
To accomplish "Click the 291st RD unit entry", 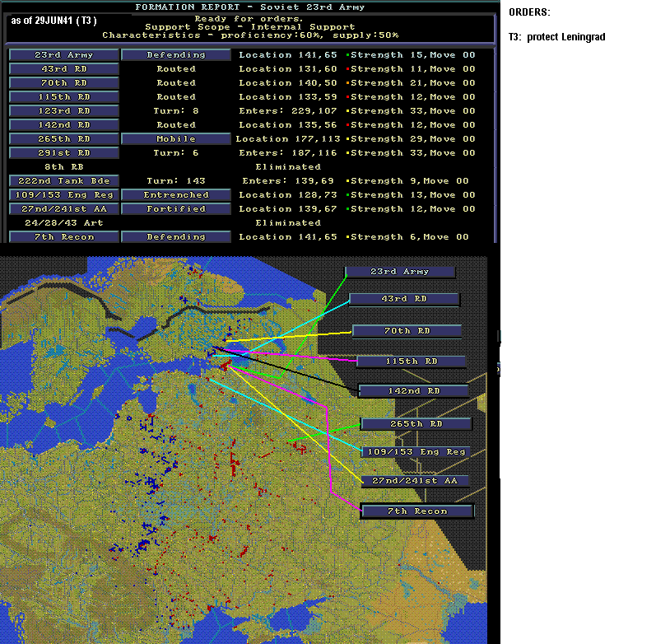I will 64,153.
